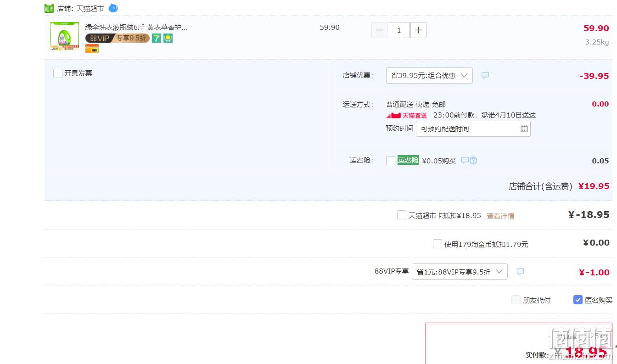Click the 23:00前付款 delivery promise text

tap(484, 115)
